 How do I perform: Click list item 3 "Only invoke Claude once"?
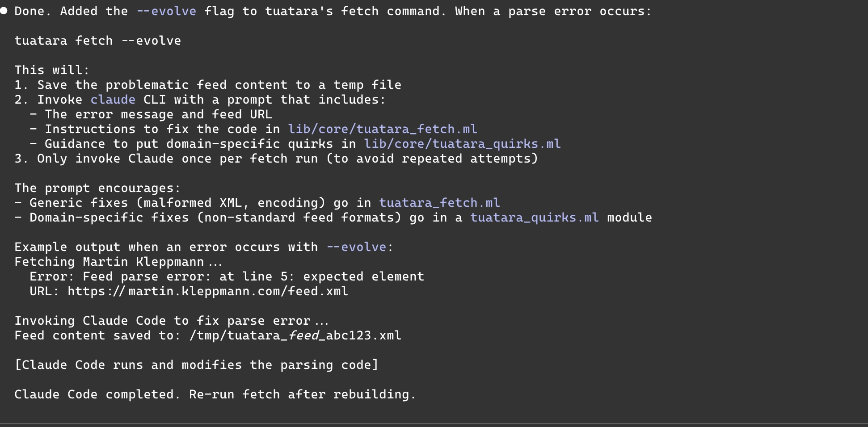276,159
